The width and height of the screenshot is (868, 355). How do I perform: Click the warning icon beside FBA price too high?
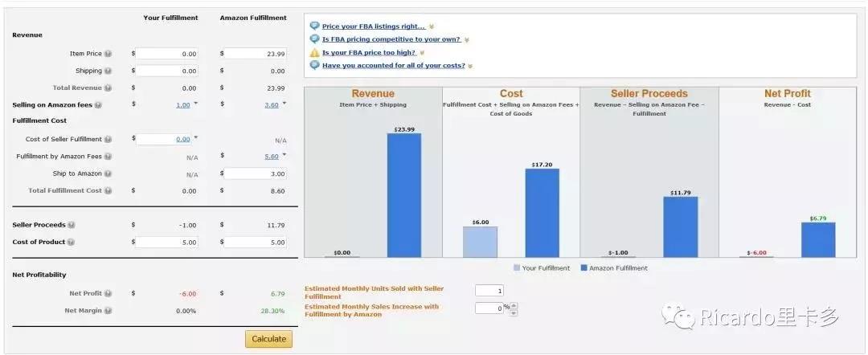[x=314, y=52]
